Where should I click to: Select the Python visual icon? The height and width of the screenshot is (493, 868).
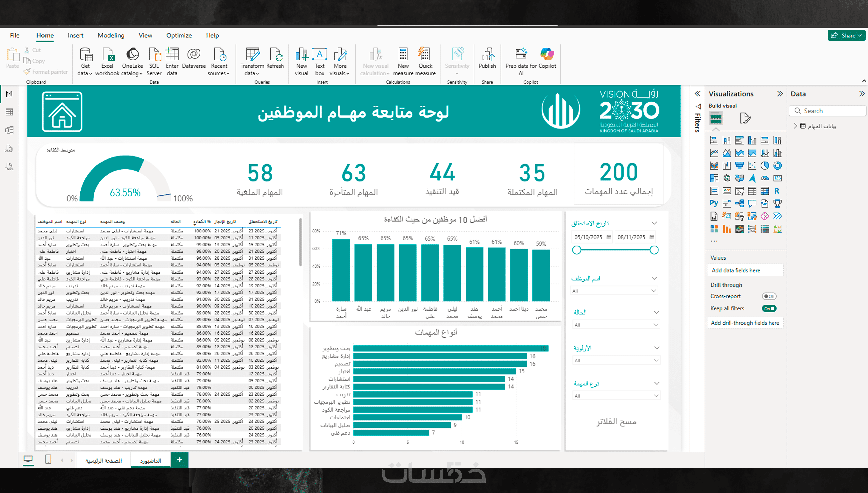point(714,203)
